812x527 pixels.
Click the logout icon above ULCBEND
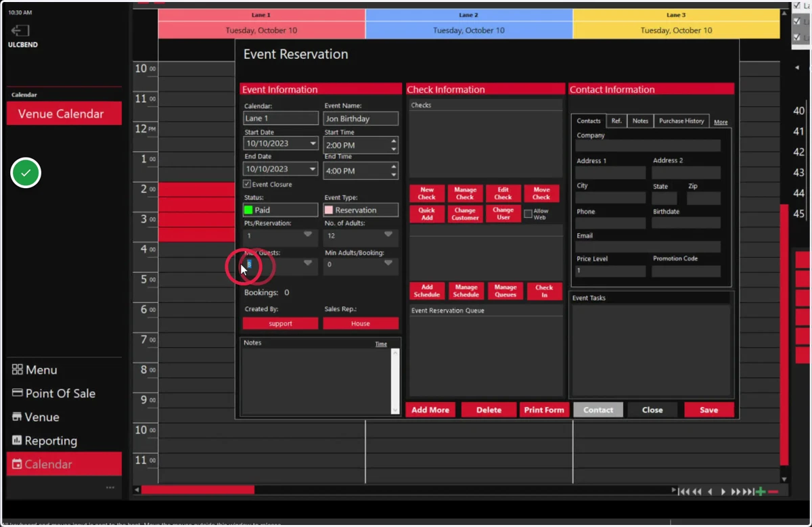[x=20, y=30]
